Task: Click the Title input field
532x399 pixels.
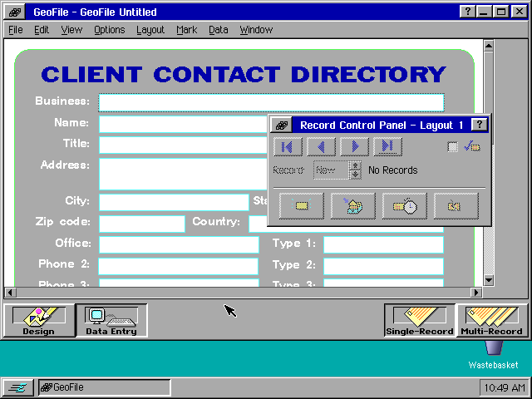Action: click(x=183, y=145)
